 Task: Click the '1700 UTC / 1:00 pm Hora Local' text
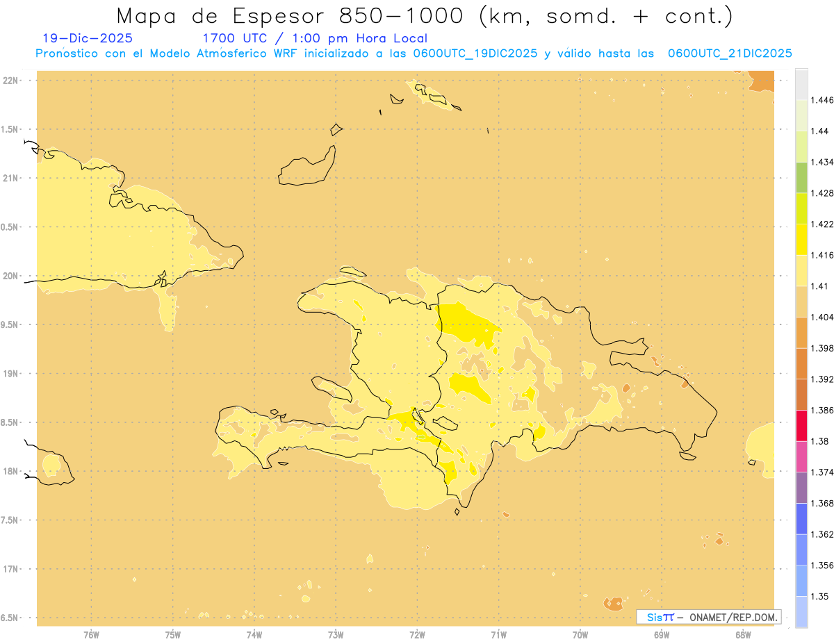click(x=315, y=38)
